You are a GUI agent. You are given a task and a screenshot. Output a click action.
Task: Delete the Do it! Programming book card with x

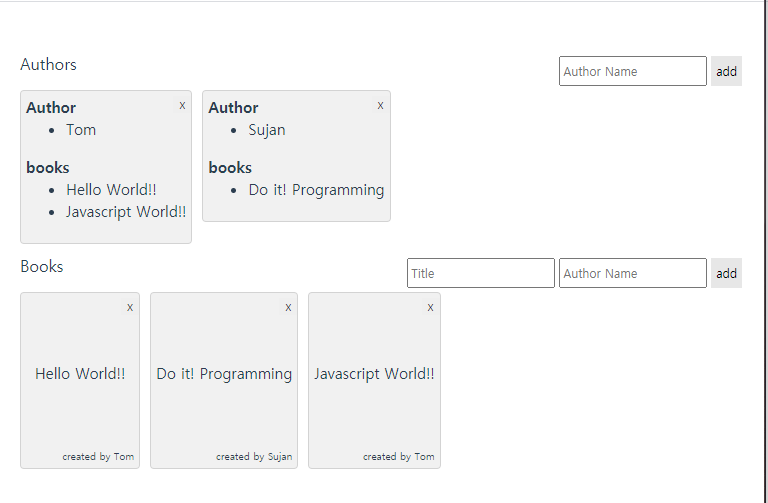tap(288, 307)
